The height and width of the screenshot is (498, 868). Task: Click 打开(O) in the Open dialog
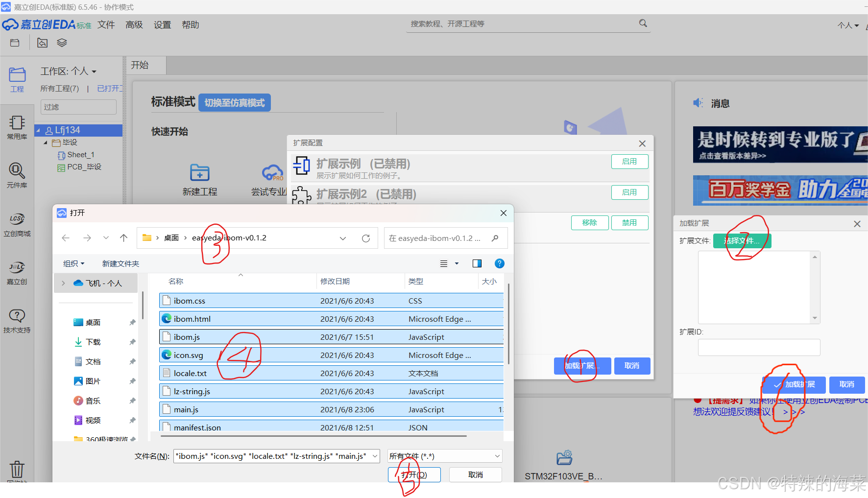[x=414, y=475]
